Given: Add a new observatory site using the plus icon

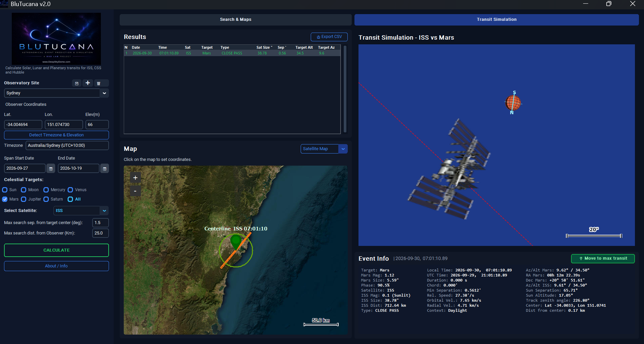Looking at the screenshot, I should point(88,83).
